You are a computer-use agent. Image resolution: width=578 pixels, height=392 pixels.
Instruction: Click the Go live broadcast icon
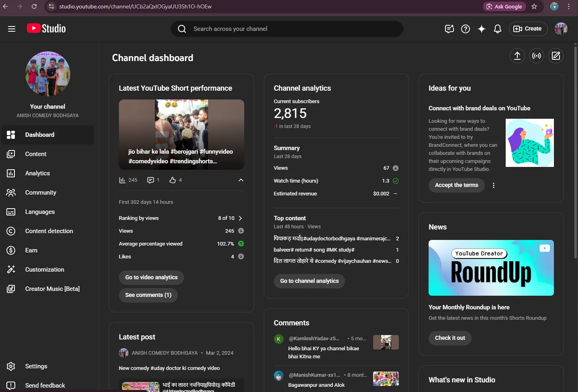click(537, 56)
